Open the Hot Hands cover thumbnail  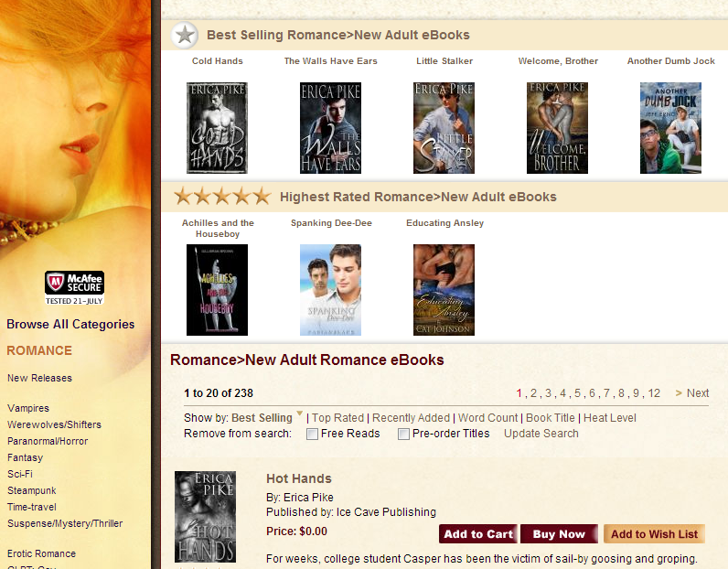[205, 517]
